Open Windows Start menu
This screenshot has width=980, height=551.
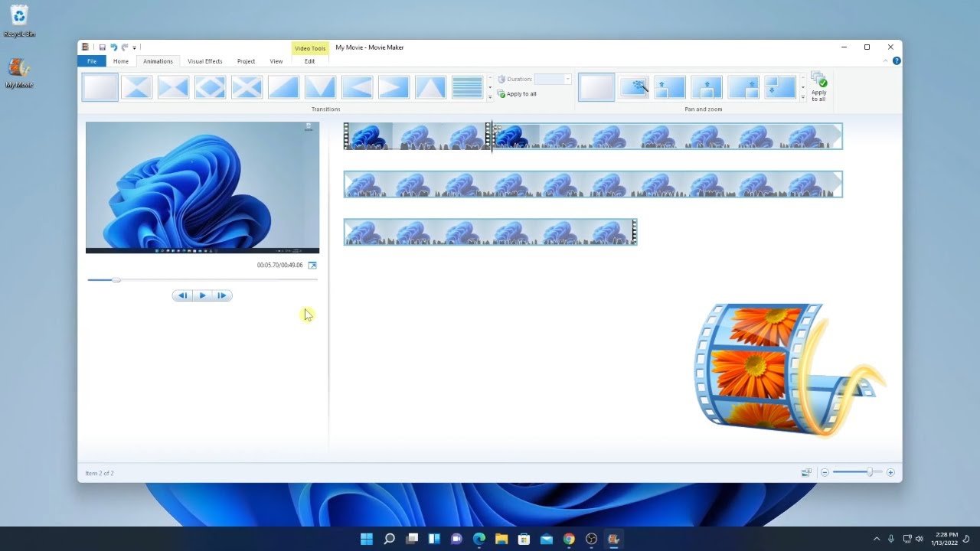pos(367,539)
